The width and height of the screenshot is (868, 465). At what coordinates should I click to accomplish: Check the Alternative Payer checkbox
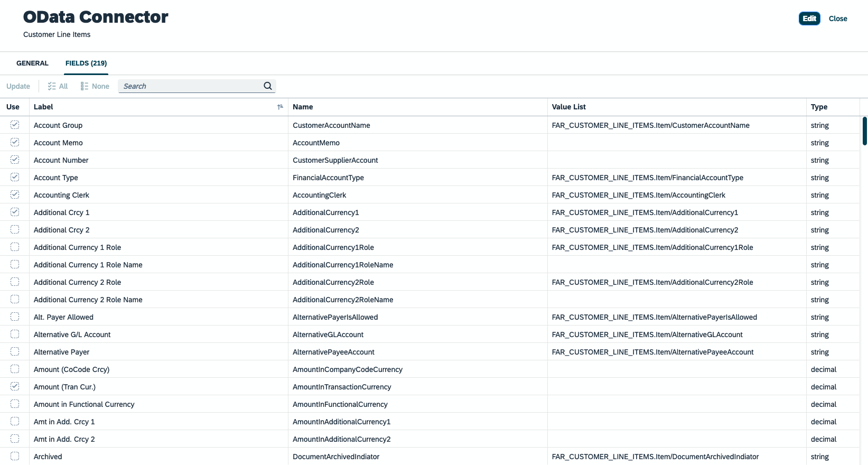coord(15,351)
